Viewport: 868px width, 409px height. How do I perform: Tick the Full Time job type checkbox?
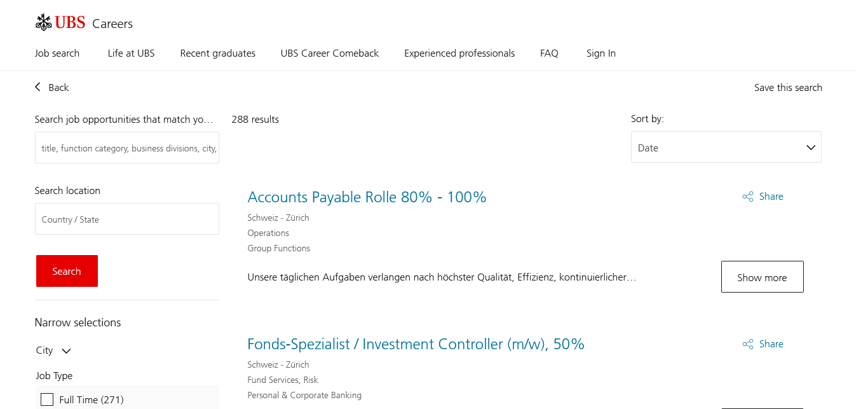(47, 399)
